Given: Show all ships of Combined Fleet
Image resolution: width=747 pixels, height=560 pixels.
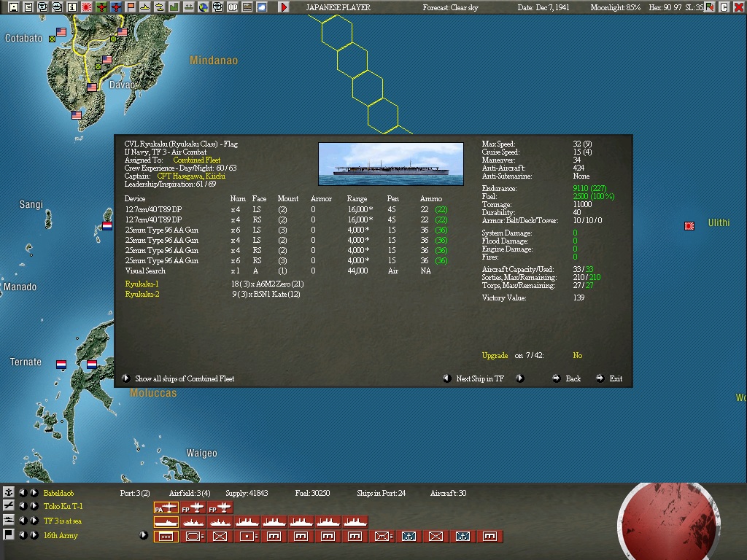Looking at the screenshot, I should pos(179,378).
